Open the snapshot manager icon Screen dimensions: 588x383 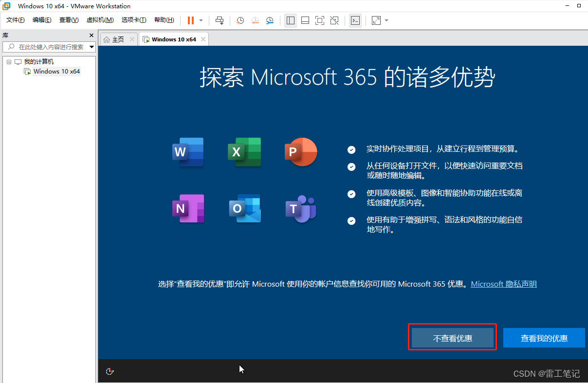click(x=270, y=20)
